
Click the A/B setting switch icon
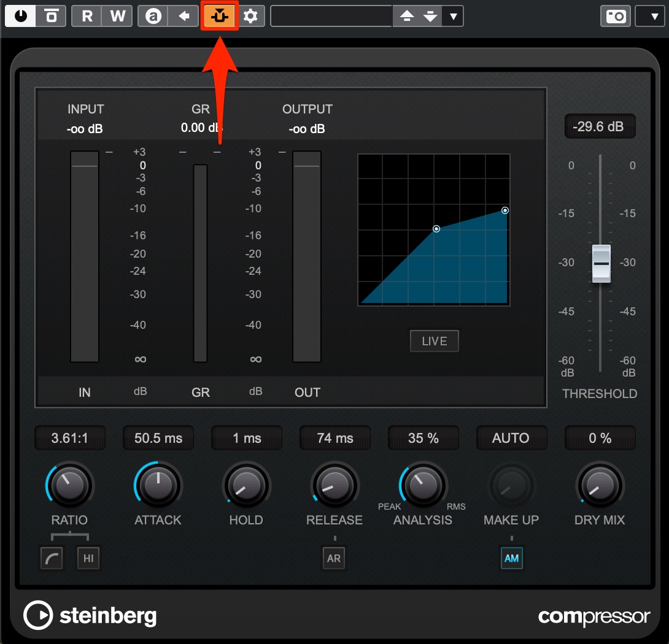153,16
